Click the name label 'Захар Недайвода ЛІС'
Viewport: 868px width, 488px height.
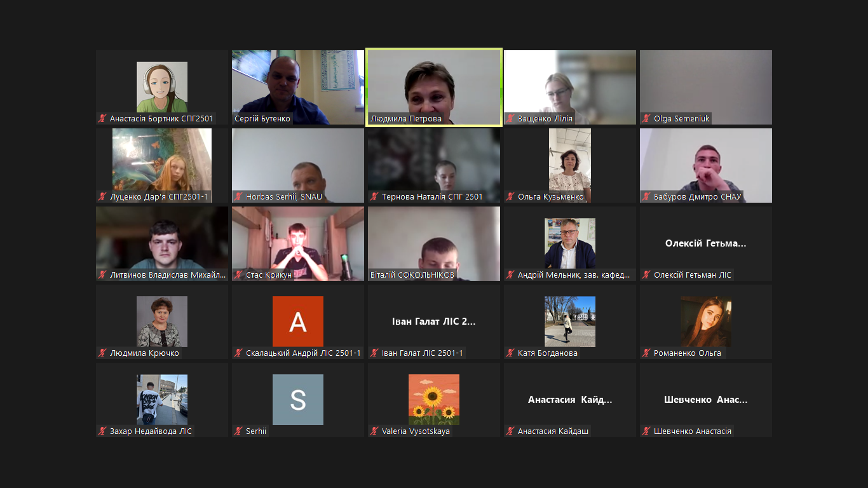tap(151, 431)
